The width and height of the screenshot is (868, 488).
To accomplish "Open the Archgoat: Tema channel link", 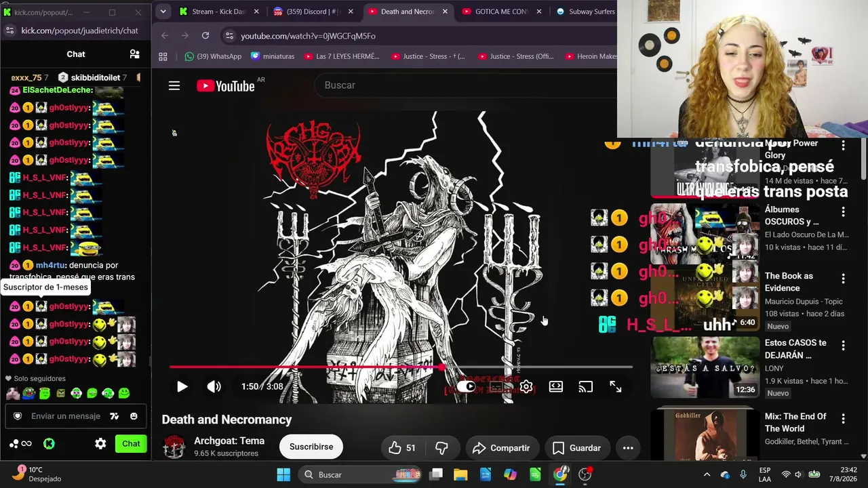I will (x=229, y=441).
